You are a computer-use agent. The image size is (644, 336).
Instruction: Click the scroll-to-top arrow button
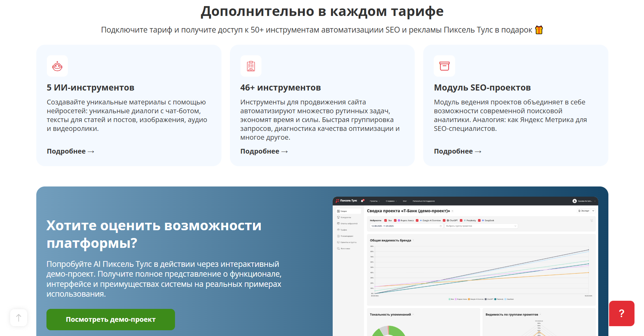[x=19, y=318]
